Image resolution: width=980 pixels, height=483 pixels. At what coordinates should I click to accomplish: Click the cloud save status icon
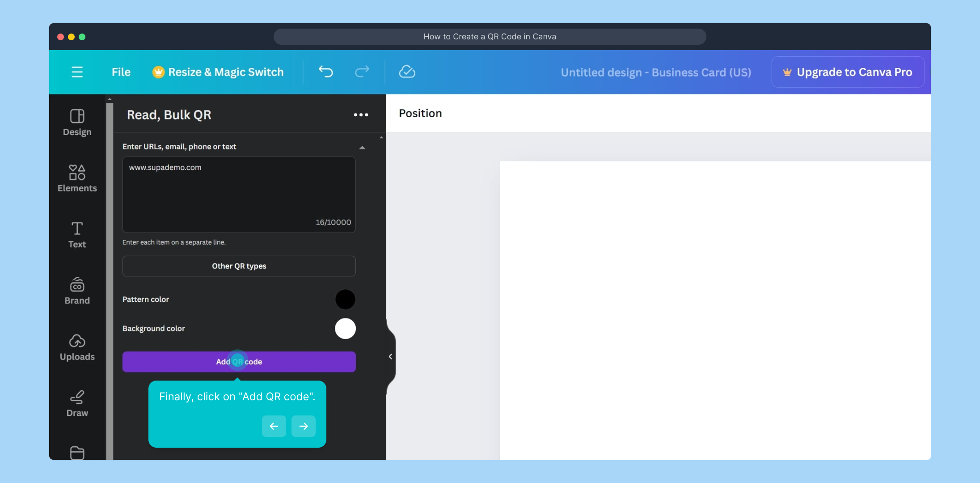tap(406, 72)
